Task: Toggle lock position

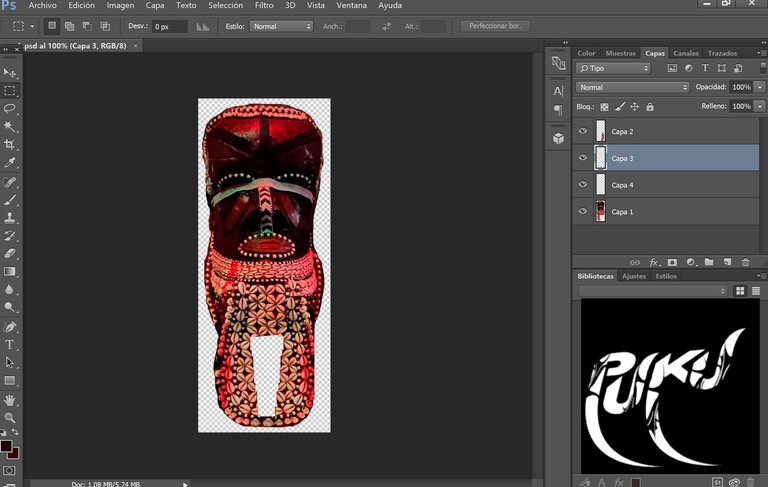Action: 635,106
